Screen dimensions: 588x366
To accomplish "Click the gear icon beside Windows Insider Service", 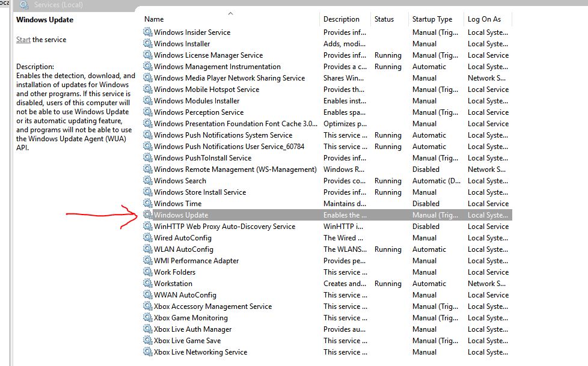I will [148, 32].
